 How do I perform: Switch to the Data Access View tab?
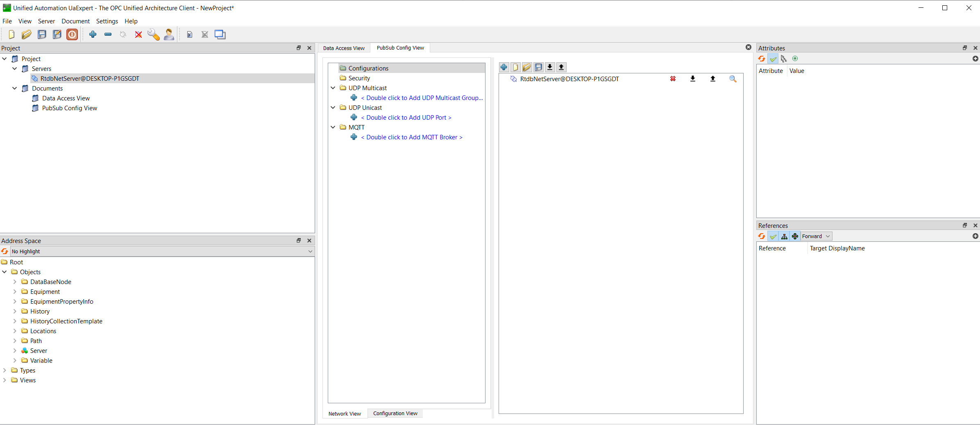(344, 48)
